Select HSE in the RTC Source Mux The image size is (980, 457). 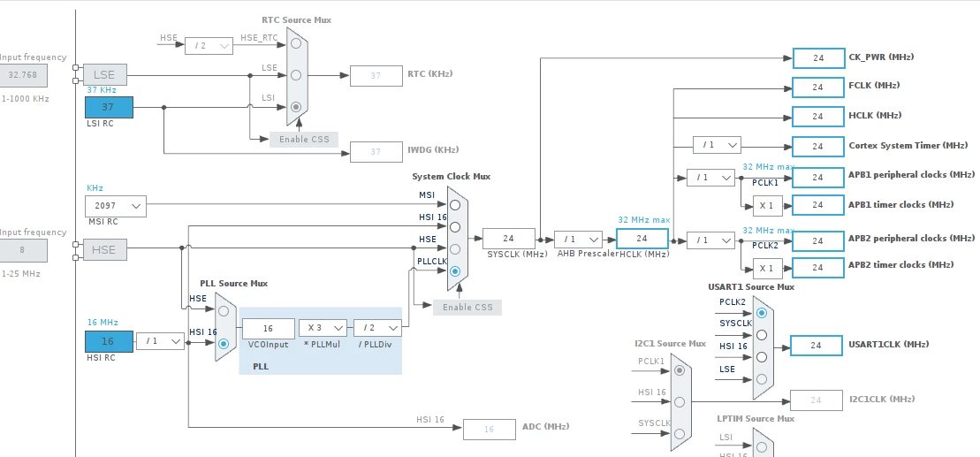point(296,43)
